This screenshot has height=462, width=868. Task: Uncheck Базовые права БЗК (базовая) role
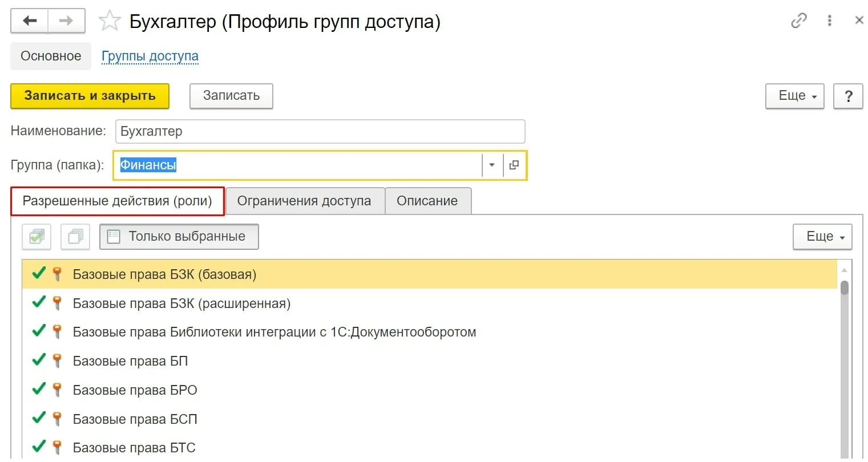point(39,273)
